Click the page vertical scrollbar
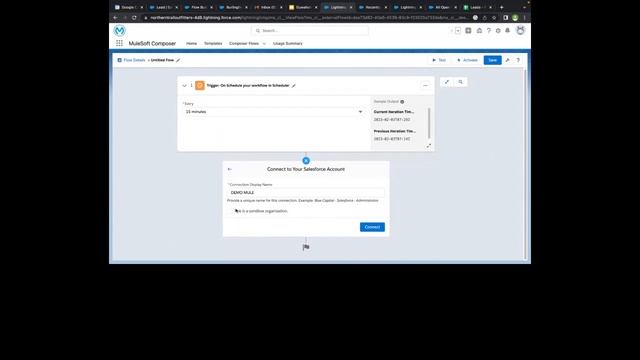 point(525,163)
